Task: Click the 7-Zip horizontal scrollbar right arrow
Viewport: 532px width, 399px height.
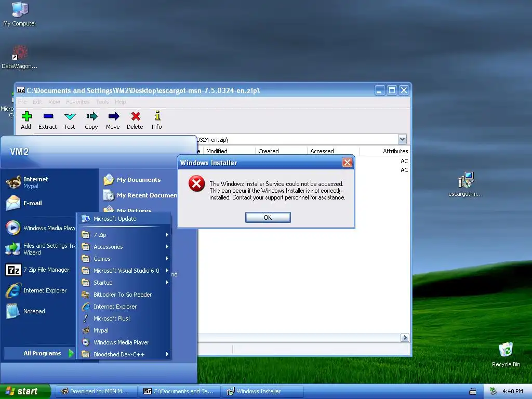Action: pyautogui.click(x=404, y=337)
